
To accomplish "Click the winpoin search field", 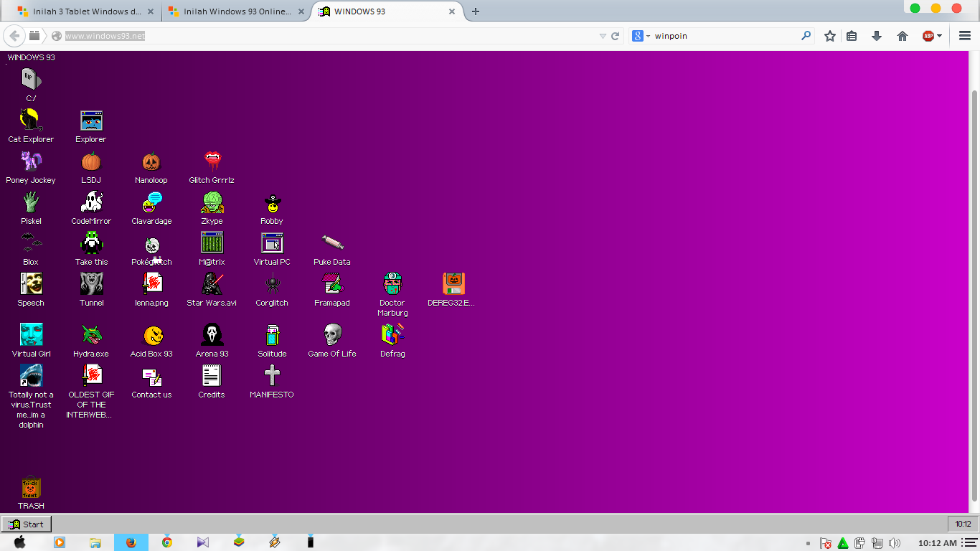I will pyautogui.click(x=725, y=36).
